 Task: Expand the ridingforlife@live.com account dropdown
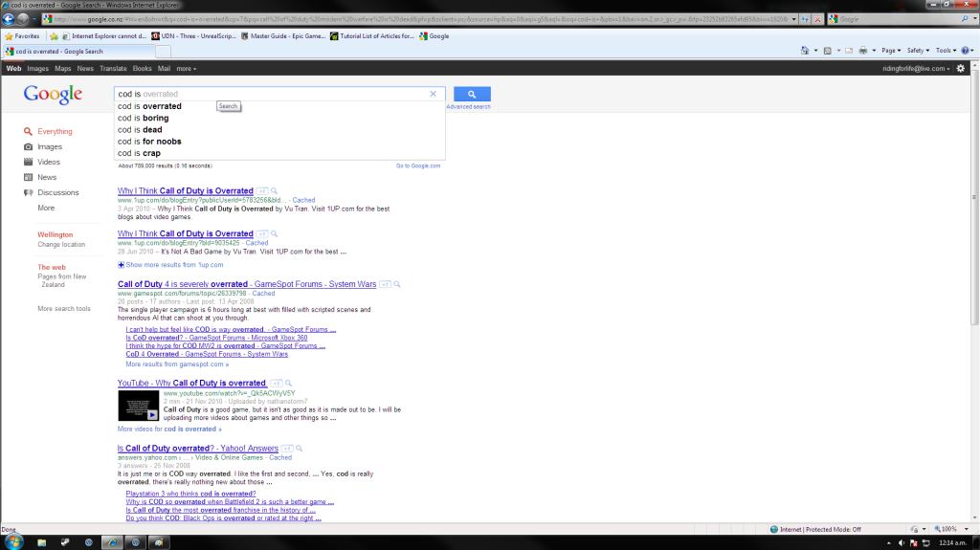point(916,69)
